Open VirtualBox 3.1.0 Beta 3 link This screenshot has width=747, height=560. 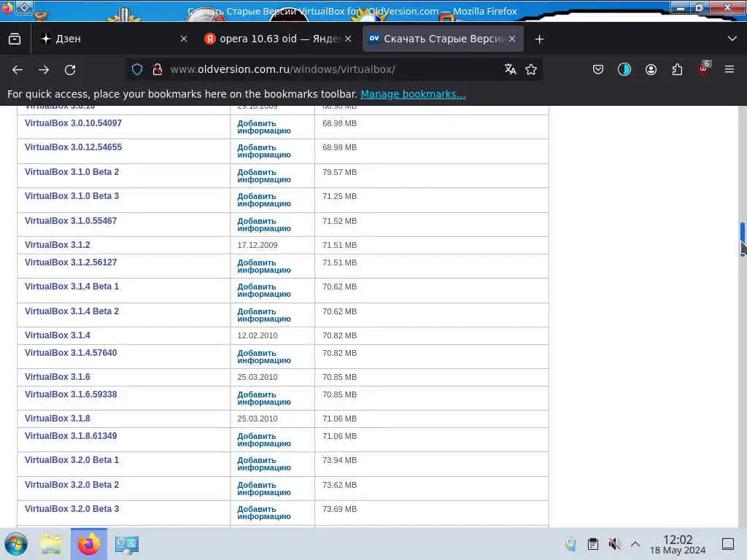72,195
